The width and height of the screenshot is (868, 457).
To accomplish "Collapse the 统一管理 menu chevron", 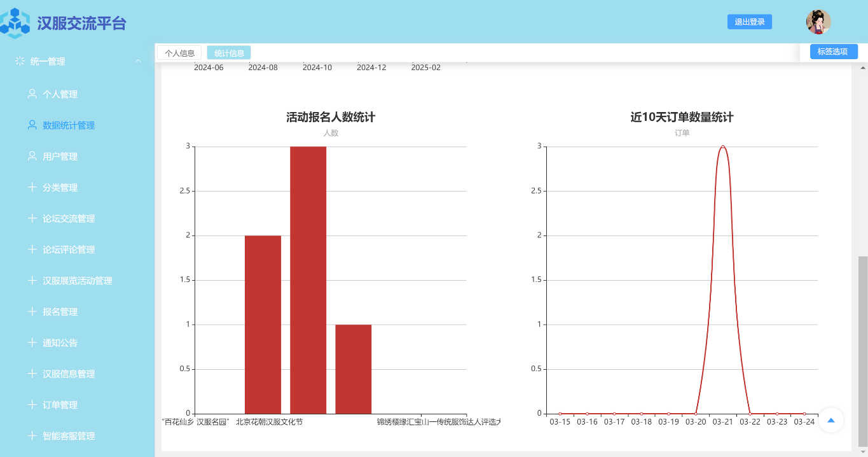I will click(x=138, y=61).
